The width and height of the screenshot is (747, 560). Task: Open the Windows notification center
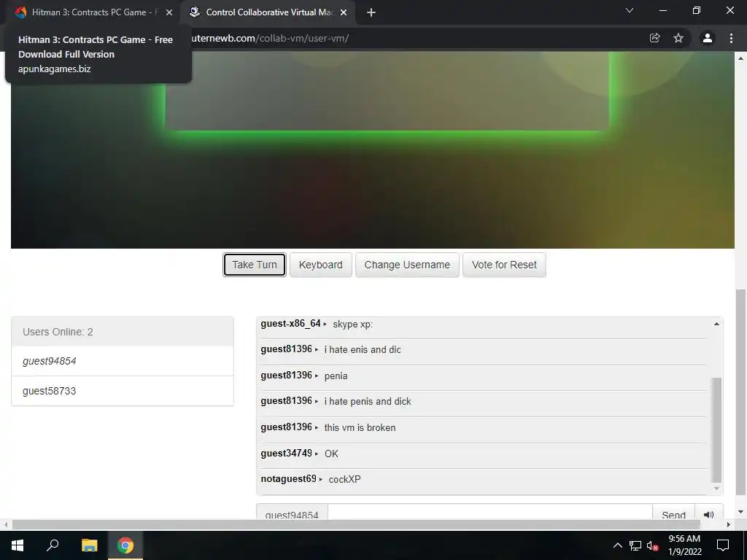[723, 545]
